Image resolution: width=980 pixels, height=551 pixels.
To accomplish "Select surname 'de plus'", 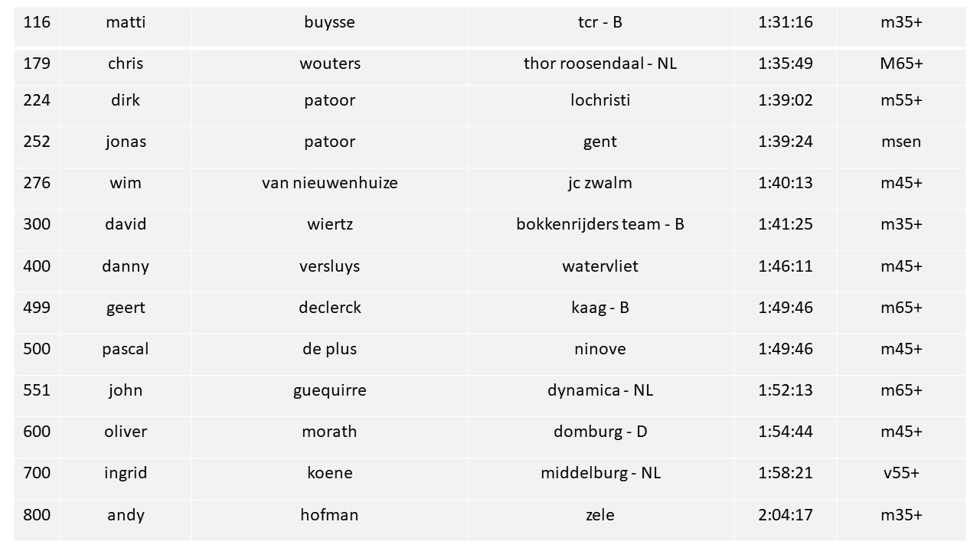I will click(x=330, y=349).
